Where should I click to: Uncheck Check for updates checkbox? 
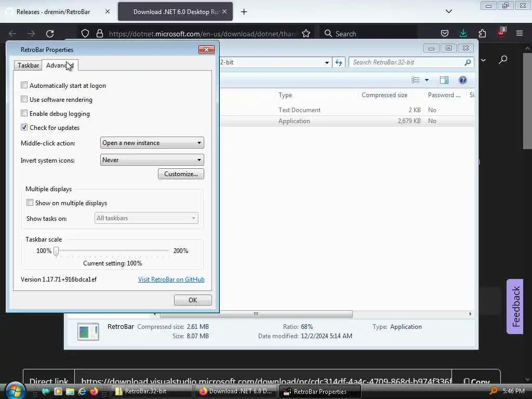tap(24, 127)
